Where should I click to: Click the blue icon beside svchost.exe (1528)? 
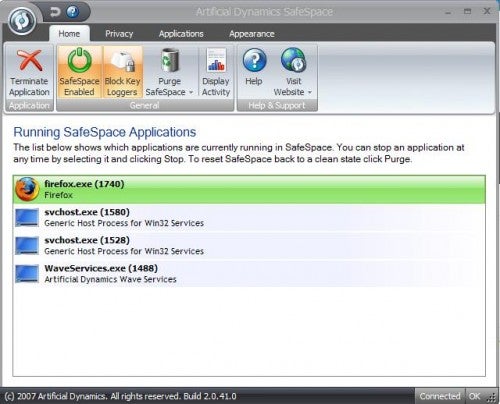(27, 246)
